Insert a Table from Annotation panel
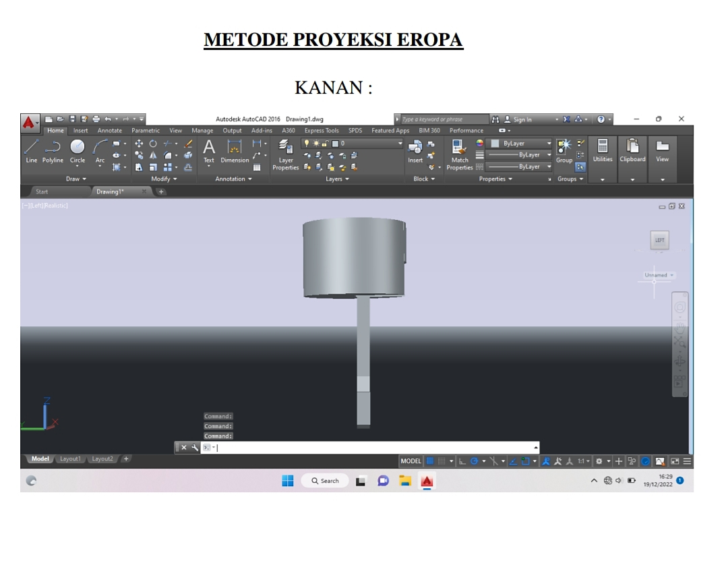This screenshot has height=561, width=728. (257, 167)
